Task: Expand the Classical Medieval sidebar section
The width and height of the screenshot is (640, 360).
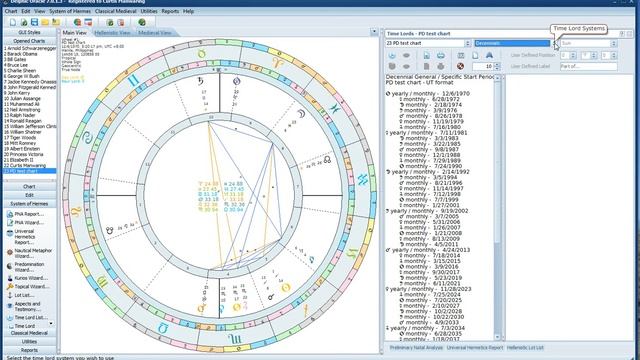Action: click(29, 333)
